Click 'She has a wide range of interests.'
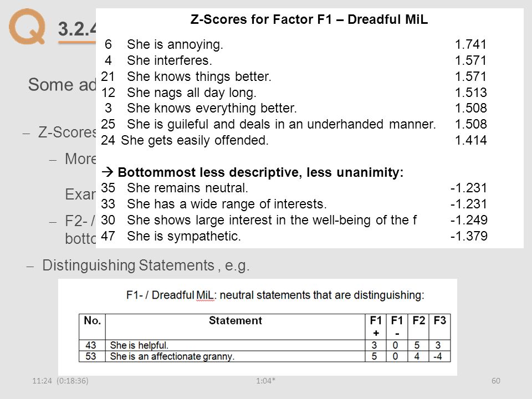This screenshot has height=399, width=532. point(227,204)
